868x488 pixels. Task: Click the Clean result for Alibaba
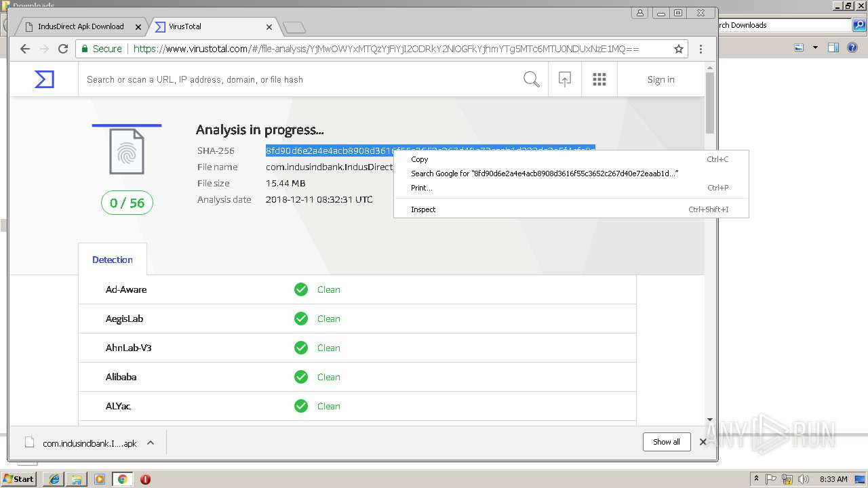[x=329, y=377]
